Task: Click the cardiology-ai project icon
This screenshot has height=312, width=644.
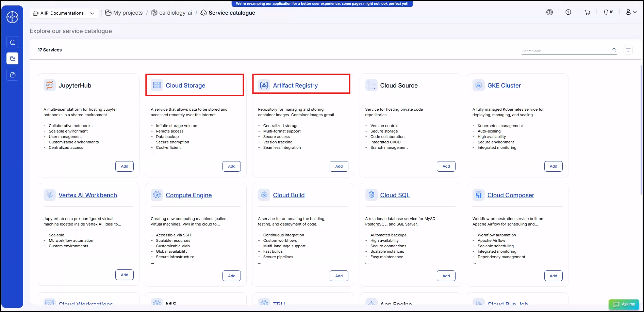Action: pyautogui.click(x=154, y=13)
